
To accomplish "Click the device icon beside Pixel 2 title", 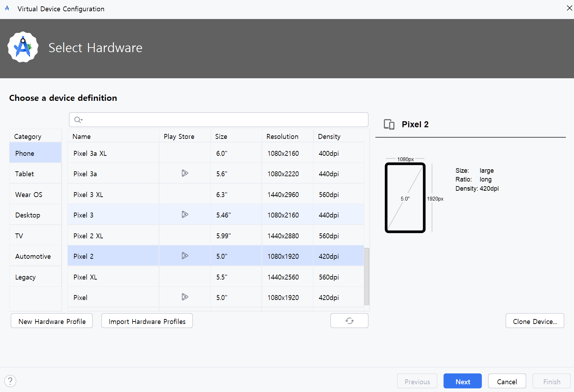I will coord(389,124).
